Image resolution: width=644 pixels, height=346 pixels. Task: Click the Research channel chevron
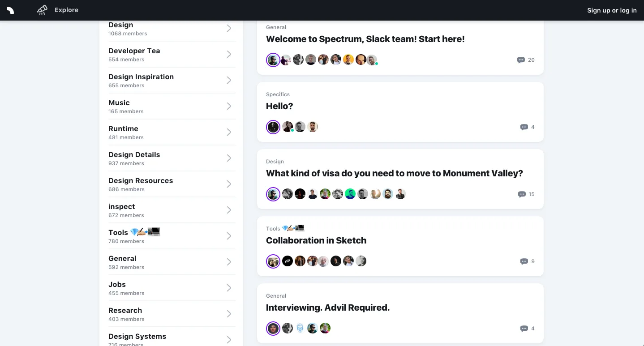pyautogui.click(x=229, y=314)
